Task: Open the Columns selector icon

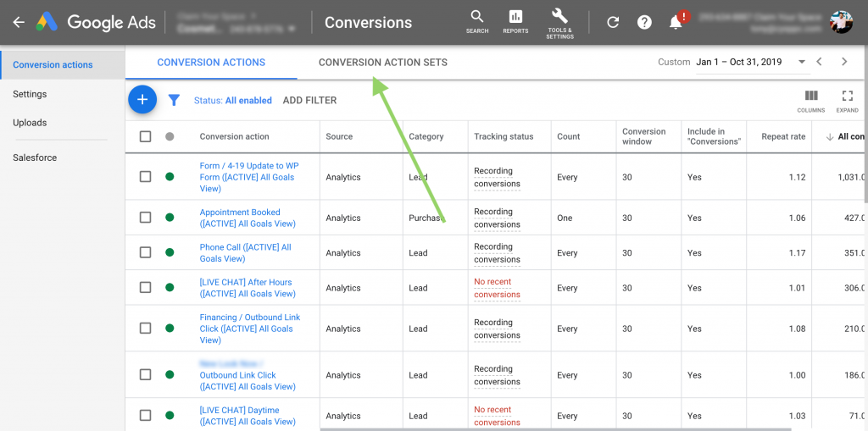Action: coord(810,100)
